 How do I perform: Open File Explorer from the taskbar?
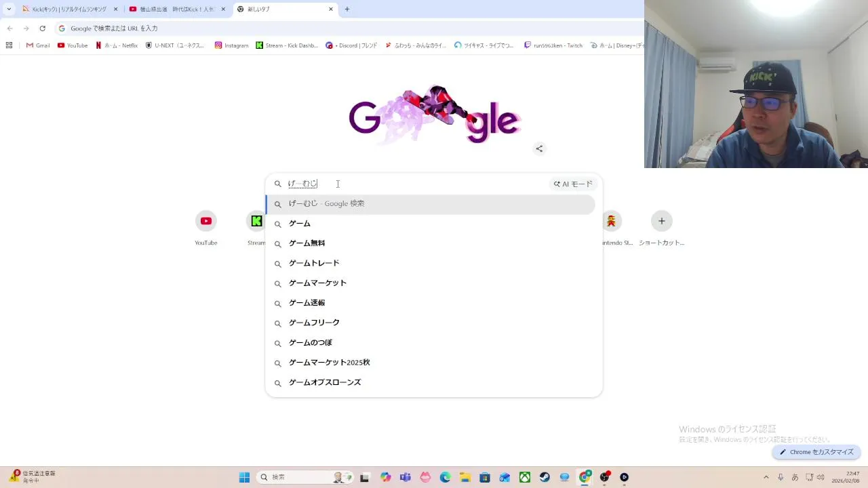click(465, 477)
